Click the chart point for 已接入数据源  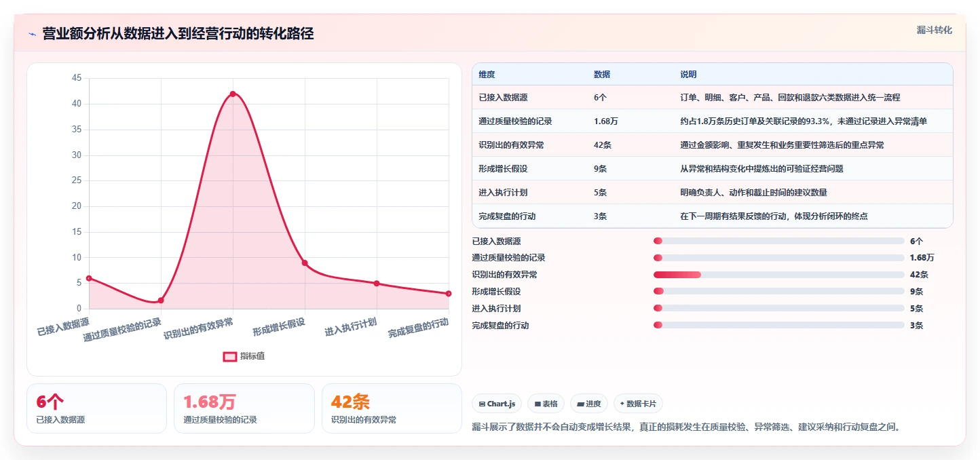pyautogui.click(x=89, y=278)
